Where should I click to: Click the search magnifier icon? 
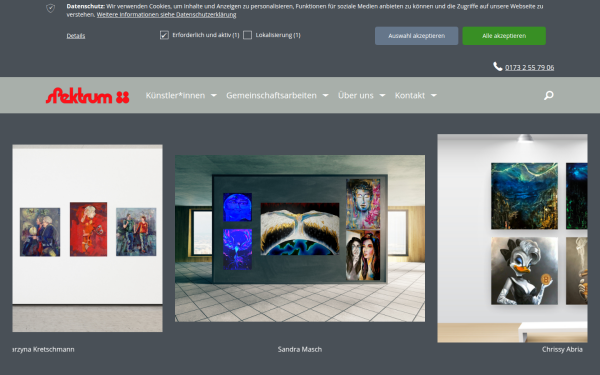(x=549, y=95)
